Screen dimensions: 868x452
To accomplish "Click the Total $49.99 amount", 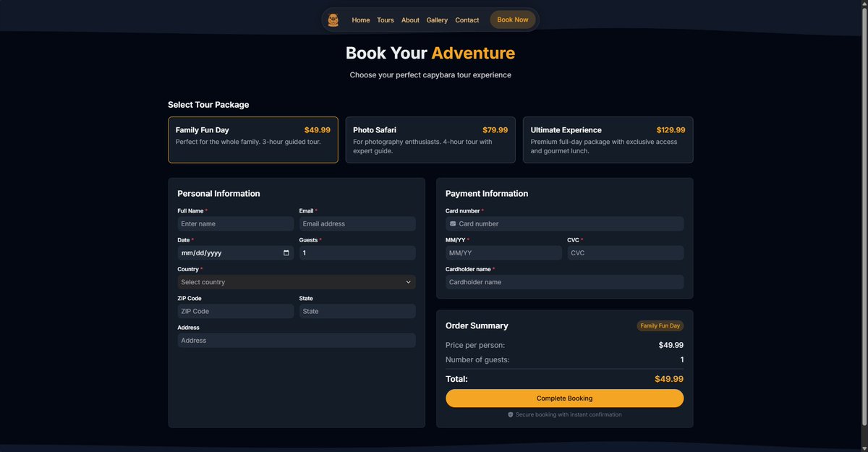I will pos(669,379).
